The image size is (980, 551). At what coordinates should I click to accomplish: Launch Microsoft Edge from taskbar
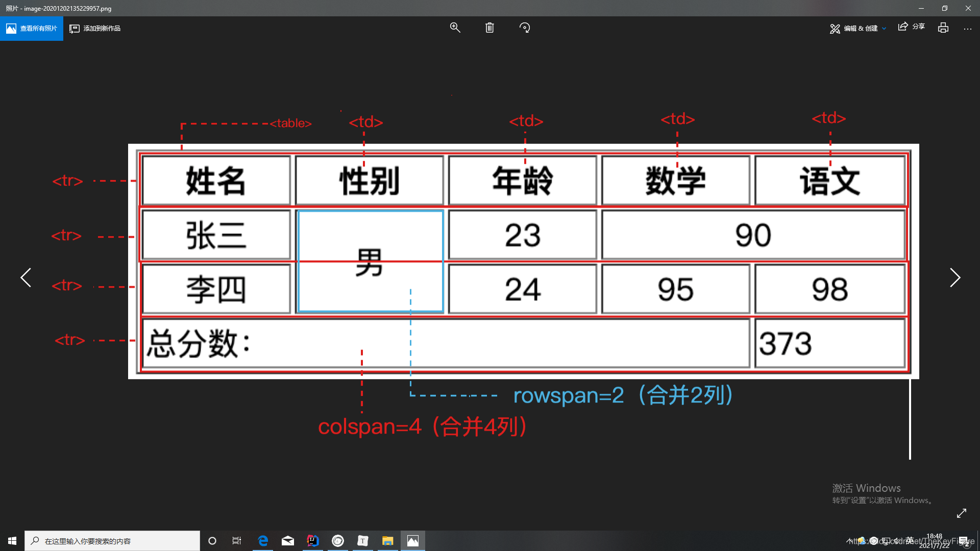tap(263, 541)
